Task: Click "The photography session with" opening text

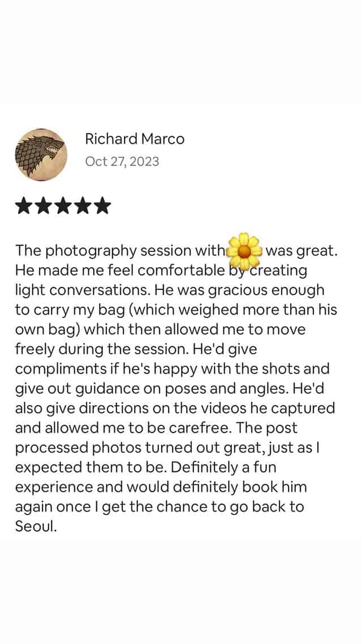Action: (x=120, y=251)
